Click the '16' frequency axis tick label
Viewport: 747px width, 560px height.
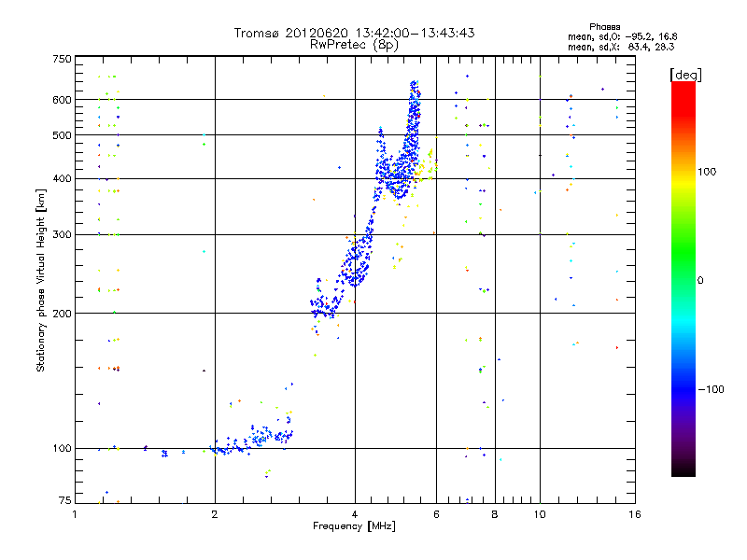(x=635, y=514)
